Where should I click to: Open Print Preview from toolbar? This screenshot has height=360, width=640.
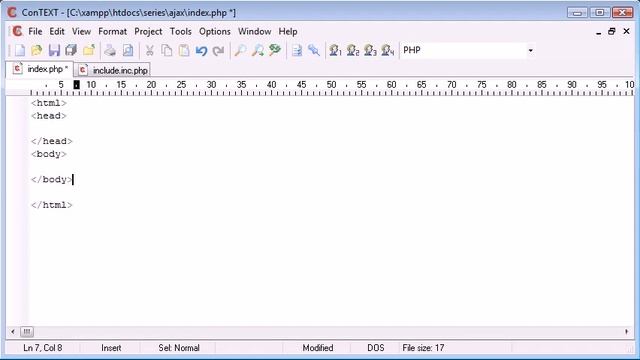[x=128, y=51]
